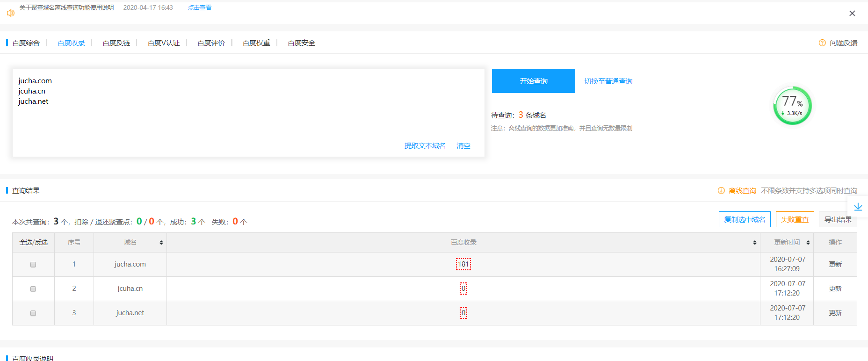The image size is (868, 361).
Task: Switch to 百度反链 tab
Action: (x=116, y=43)
